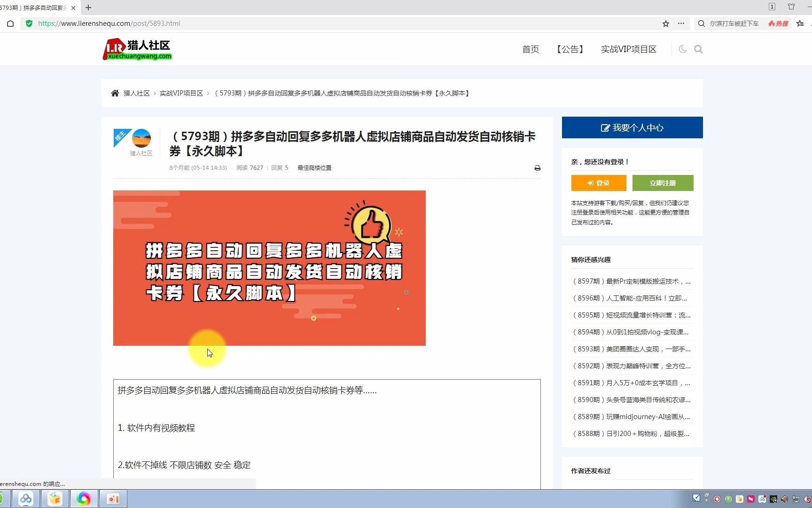Open the address bar three-dots menu
This screenshot has height=508, width=812.
(x=681, y=24)
